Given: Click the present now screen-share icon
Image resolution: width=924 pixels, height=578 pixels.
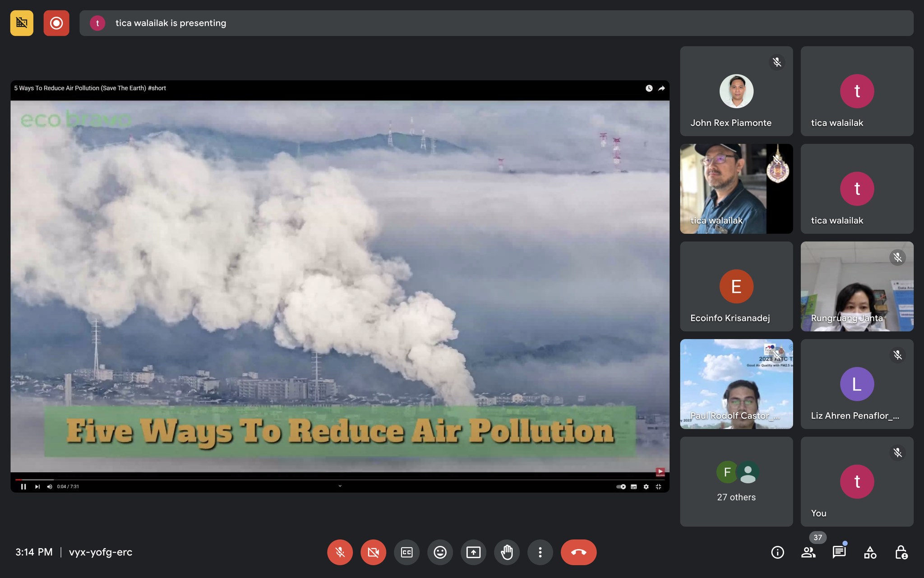Looking at the screenshot, I should 473,552.
